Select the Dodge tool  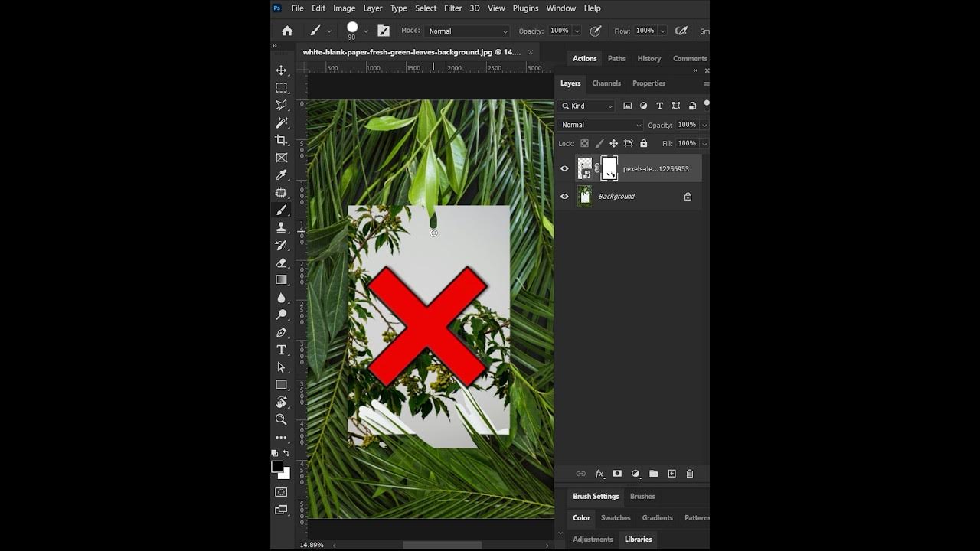pos(281,315)
